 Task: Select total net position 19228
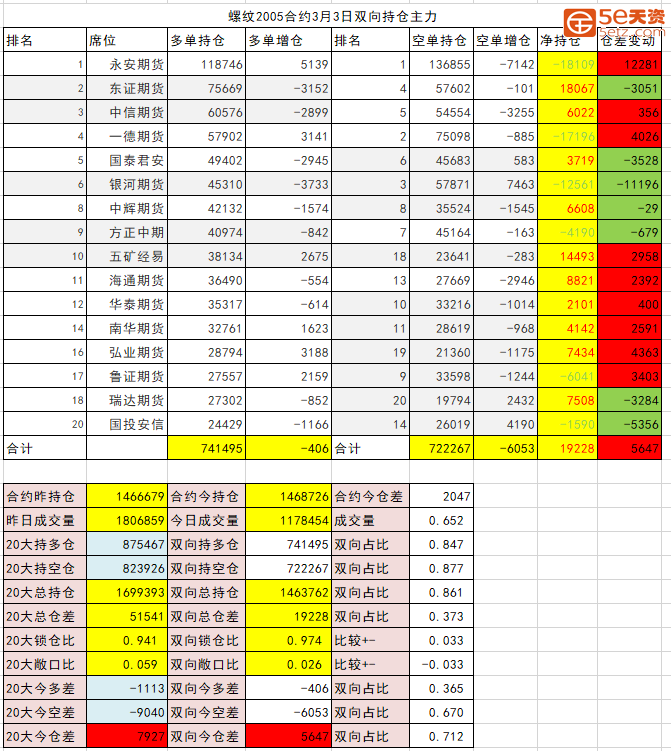(567, 448)
